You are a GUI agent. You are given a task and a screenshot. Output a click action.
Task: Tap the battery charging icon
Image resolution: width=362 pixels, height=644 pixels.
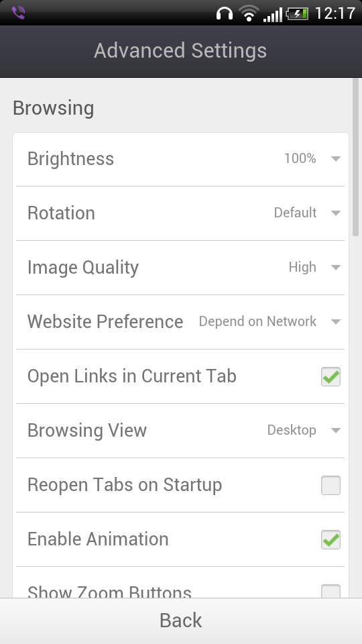point(297,14)
